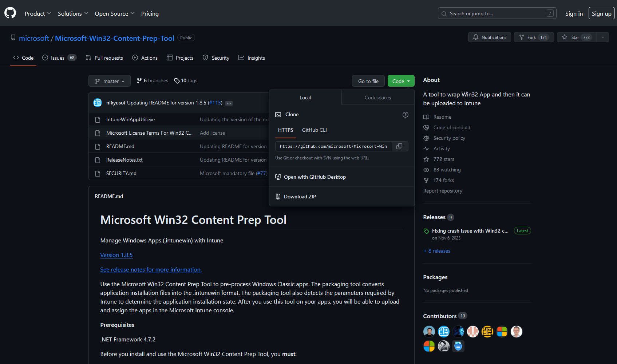This screenshot has height=364, width=617.
Task: Star this repository
Action: [x=577, y=37]
